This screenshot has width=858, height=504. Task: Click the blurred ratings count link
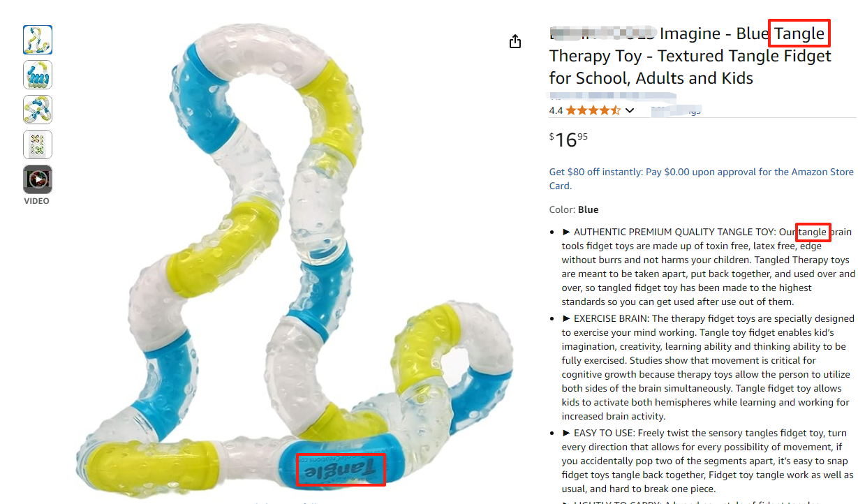(676, 110)
